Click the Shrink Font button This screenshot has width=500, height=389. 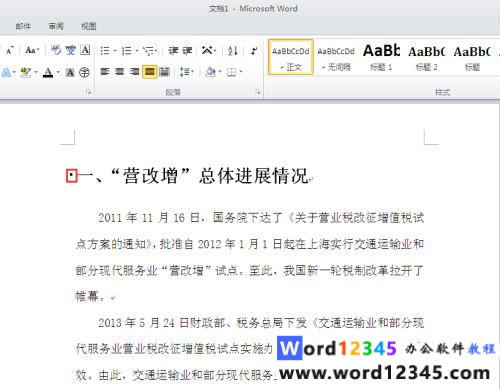9,50
